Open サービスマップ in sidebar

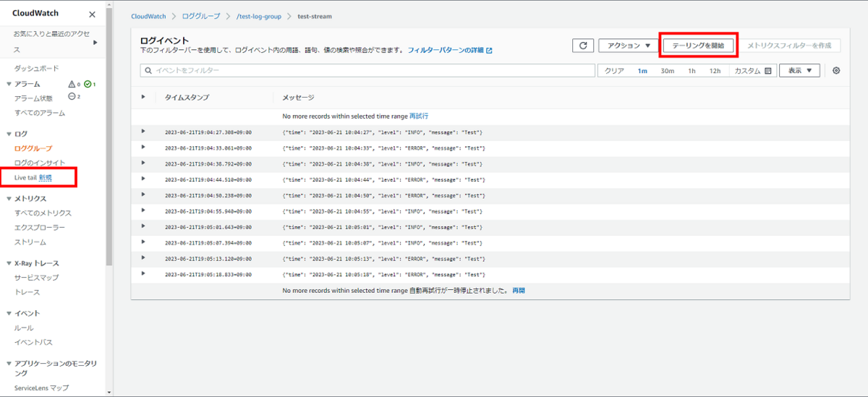coord(37,278)
